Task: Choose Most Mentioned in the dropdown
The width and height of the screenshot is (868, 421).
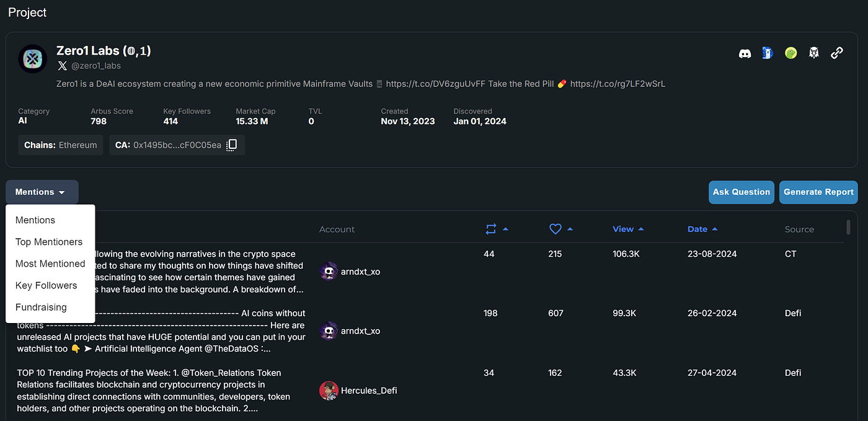Action: (50, 264)
